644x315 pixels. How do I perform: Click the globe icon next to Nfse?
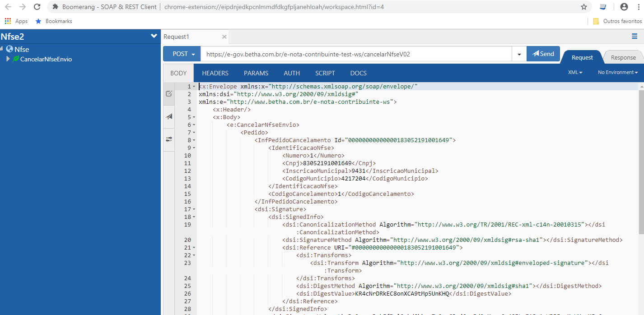[9, 49]
